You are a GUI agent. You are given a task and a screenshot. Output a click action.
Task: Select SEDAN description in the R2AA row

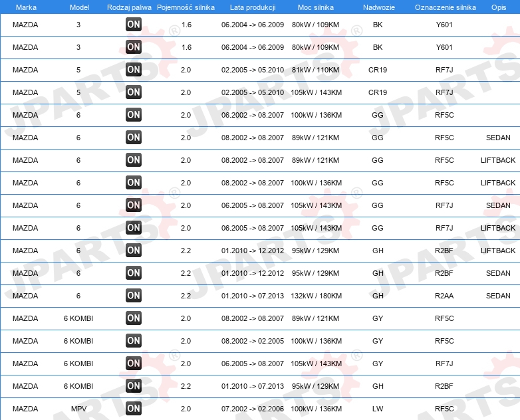tap(498, 296)
